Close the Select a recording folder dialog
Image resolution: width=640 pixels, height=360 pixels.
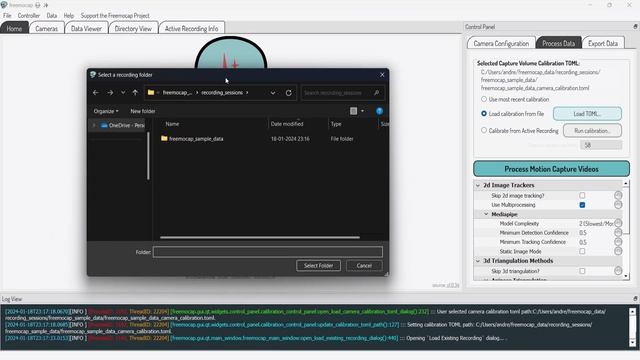pos(382,75)
